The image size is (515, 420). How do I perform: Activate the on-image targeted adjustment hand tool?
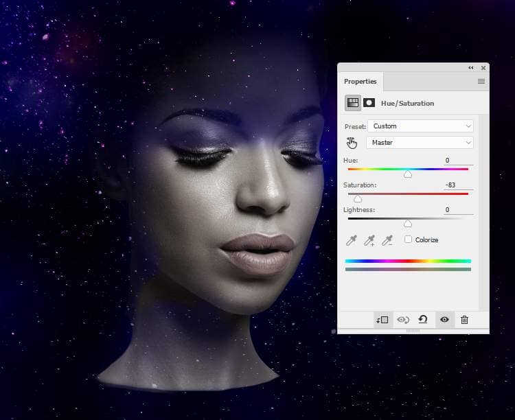pyautogui.click(x=352, y=143)
